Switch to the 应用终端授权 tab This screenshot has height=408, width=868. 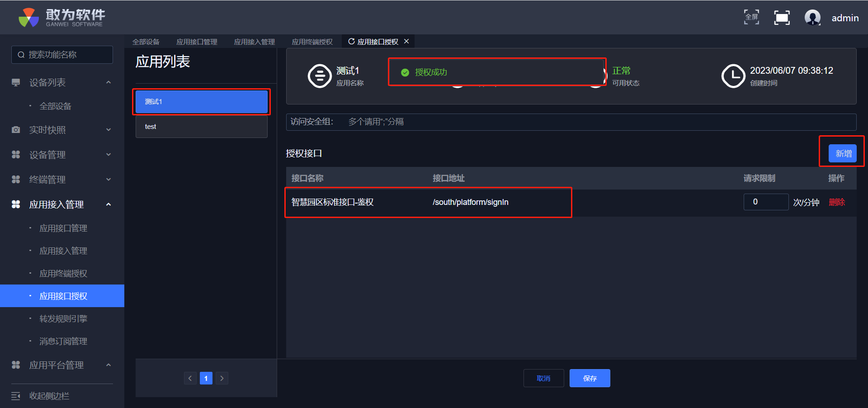(312, 42)
